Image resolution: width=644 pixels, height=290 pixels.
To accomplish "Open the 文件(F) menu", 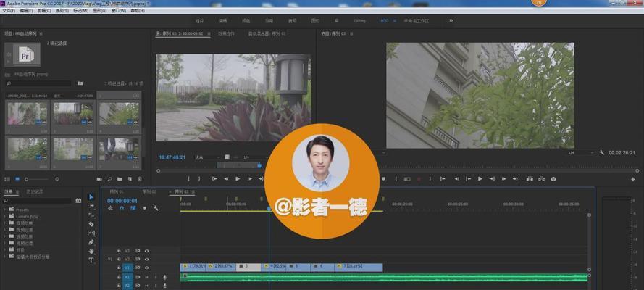I will pyautogui.click(x=9, y=10).
